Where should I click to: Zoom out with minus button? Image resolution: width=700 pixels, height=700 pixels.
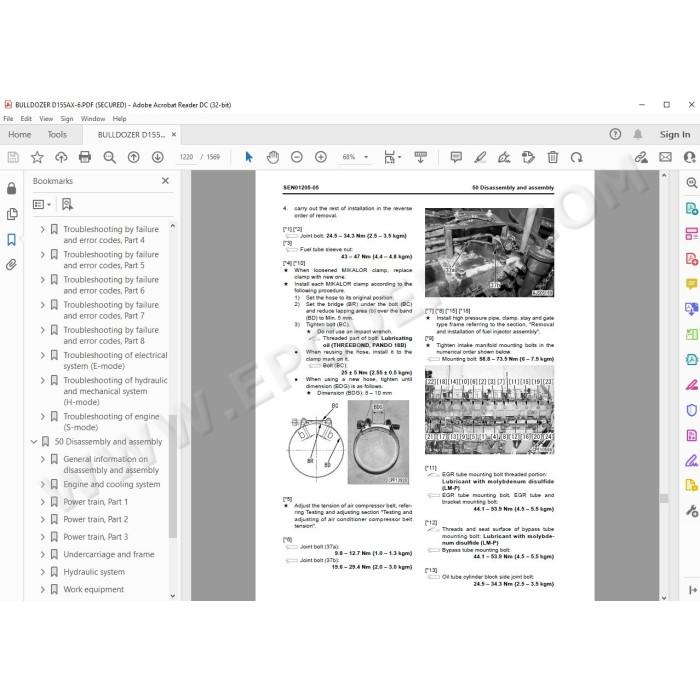[297, 157]
